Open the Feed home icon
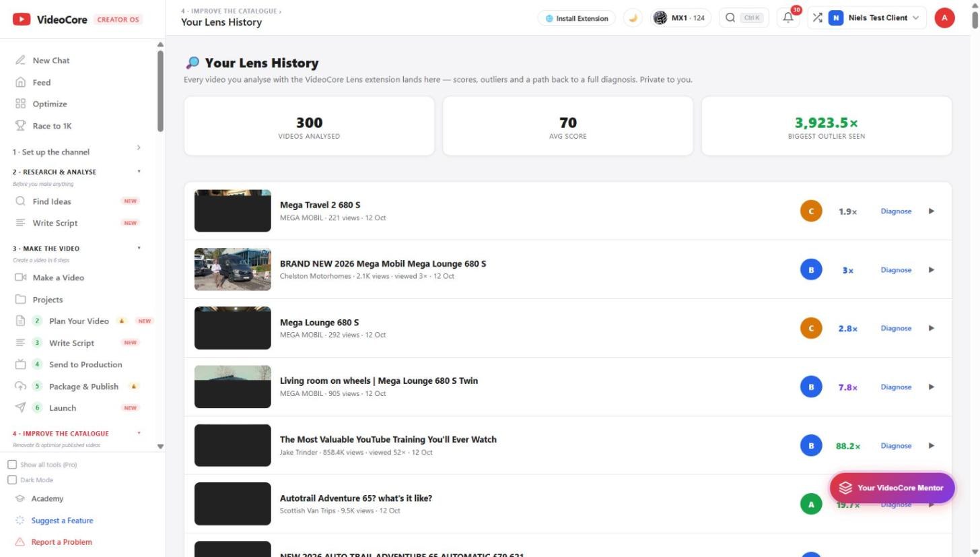This screenshot has width=980, height=557. pos(20,82)
